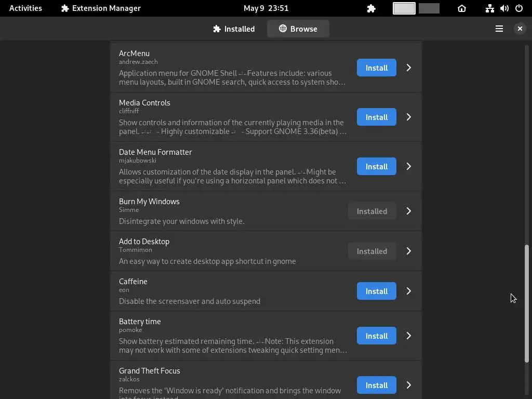Switch to the Installed tab
The height and width of the screenshot is (399, 532).
pyautogui.click(x=234, y=29)
